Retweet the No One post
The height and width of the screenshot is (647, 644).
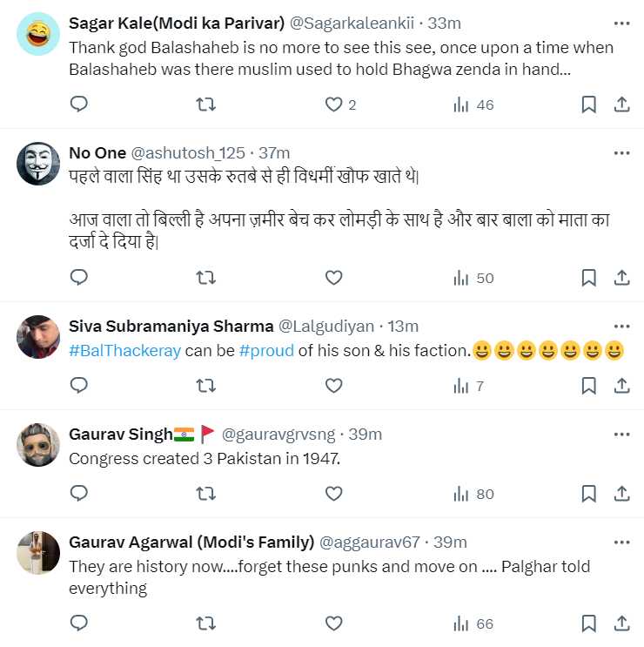click(205, 278)
